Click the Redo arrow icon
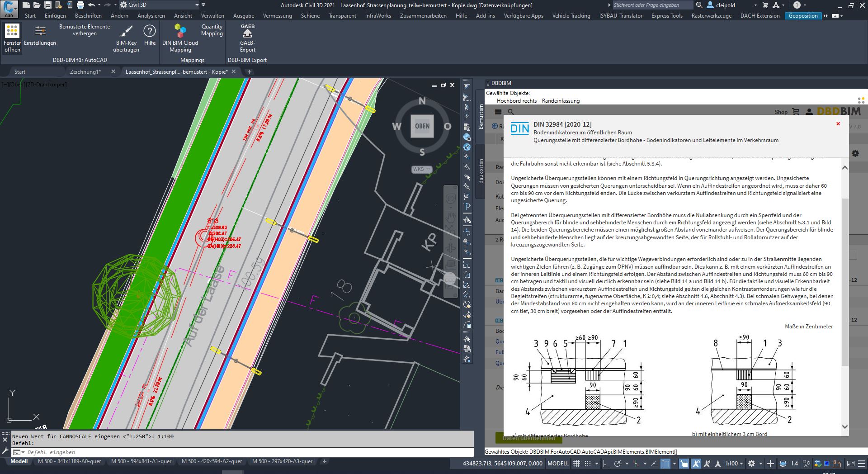The height and width of the screenshot is (474, 868). (x=107, y=5)
